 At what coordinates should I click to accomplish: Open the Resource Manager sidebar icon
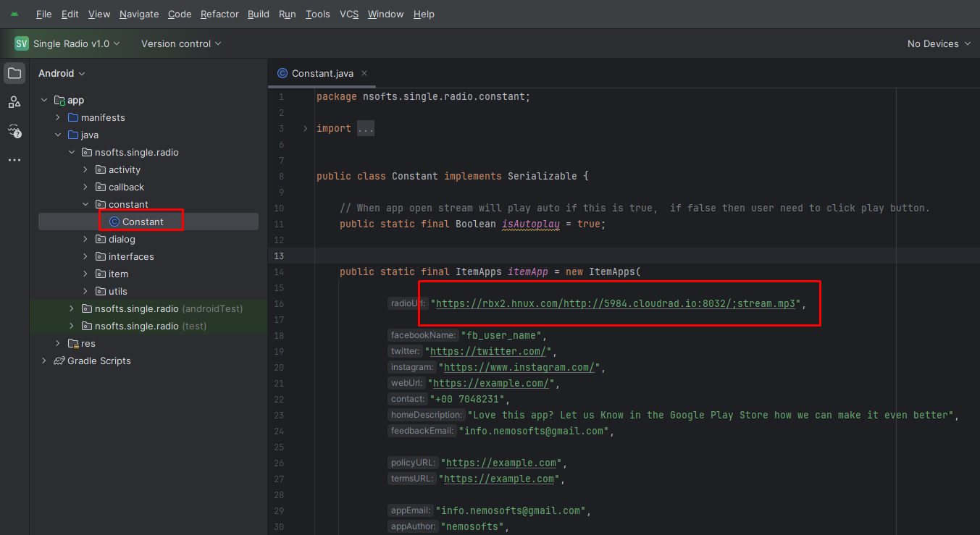tap(14, 102)
